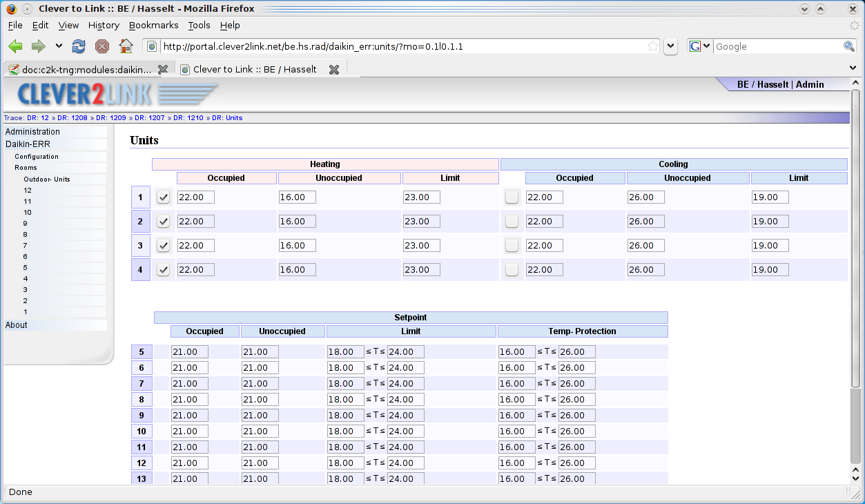Viewport: 865px width, 504px height.
Task: Close the 'Clever to Link :: BE / Hasselt' tab
Action: coord(334,69)
